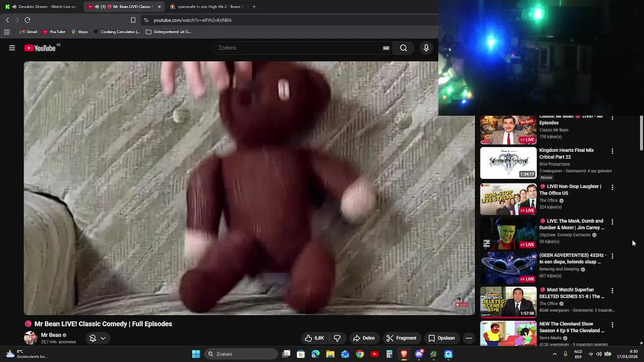Open Maps bookmark

click(79, 32)
